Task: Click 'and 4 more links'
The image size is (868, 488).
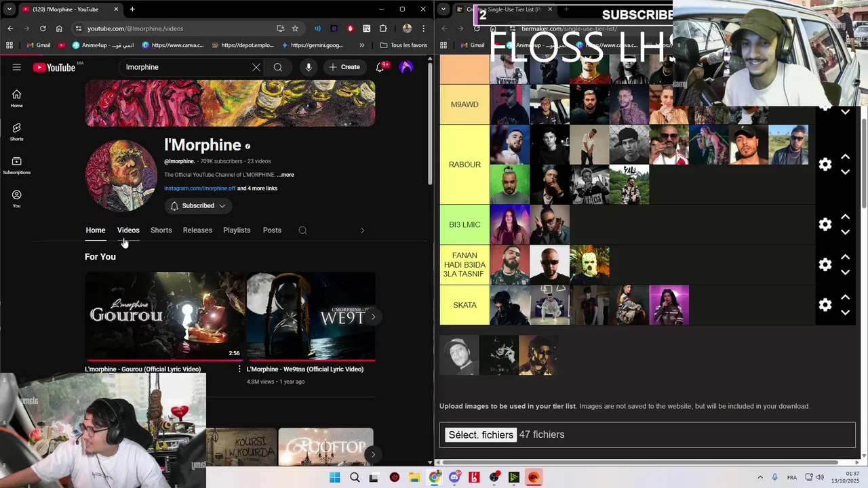Action: click(257, 188)
